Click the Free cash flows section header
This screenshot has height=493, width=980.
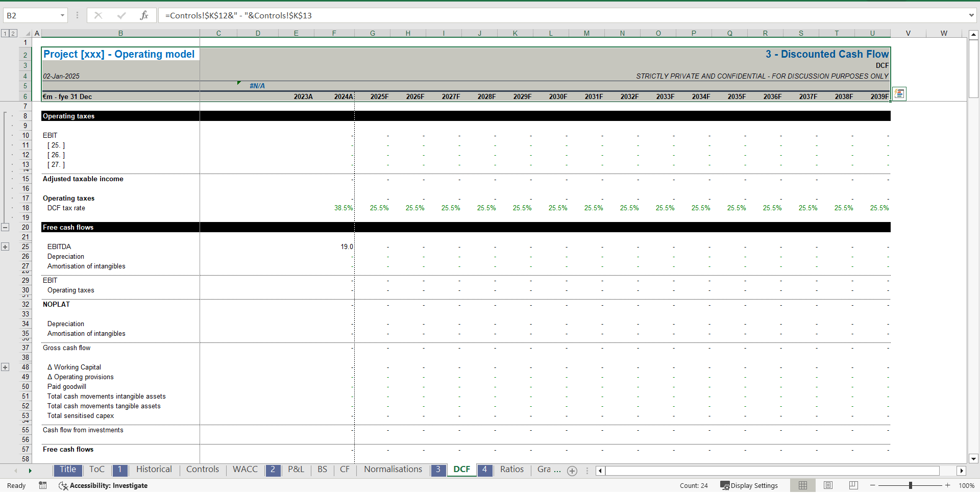(68, 227)
